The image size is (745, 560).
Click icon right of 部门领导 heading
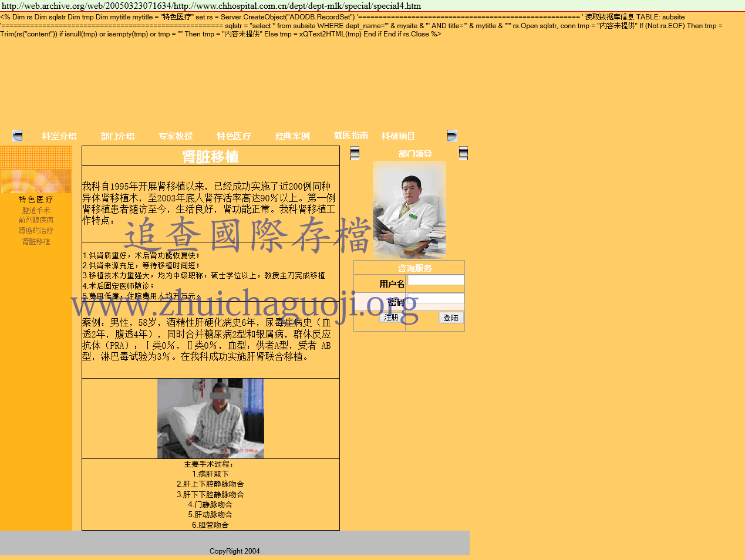tap(463, 153)
